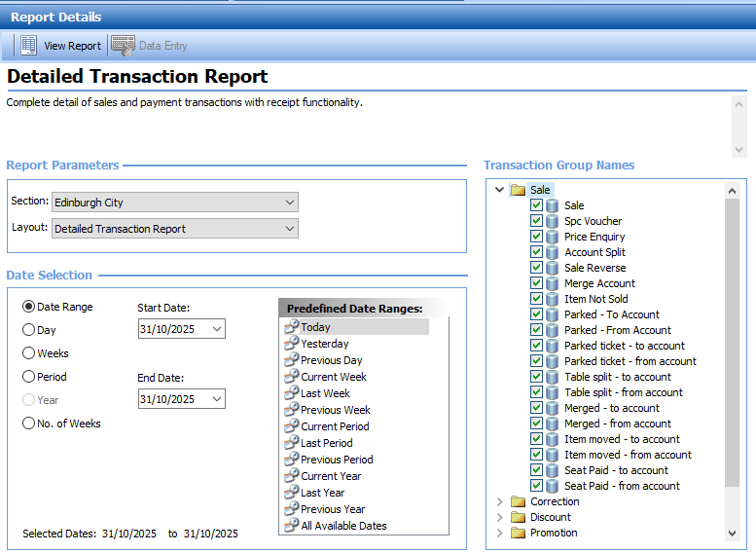Uncheck the Item Not Sold checkbox
This screenshot has width=756, height=553.
pos(536,299)
